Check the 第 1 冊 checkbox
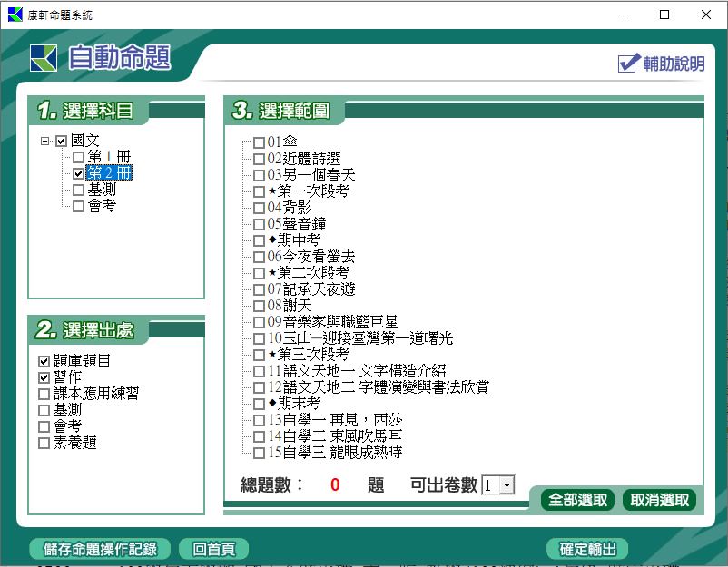The width and height of the screenshot is (728, 567). 78,158
